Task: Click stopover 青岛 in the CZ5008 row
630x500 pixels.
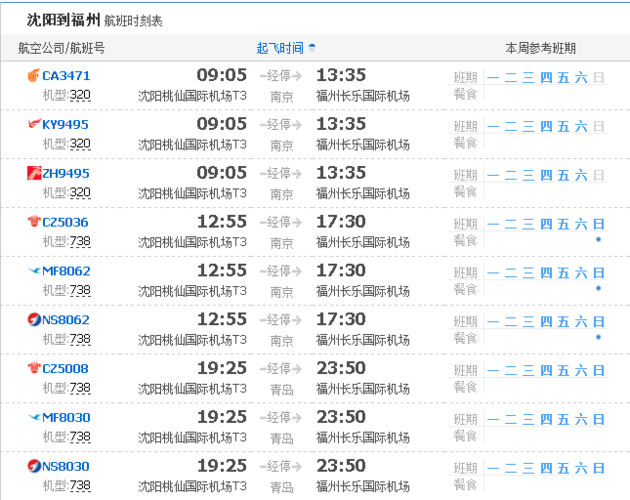Action: coord(282,389)
